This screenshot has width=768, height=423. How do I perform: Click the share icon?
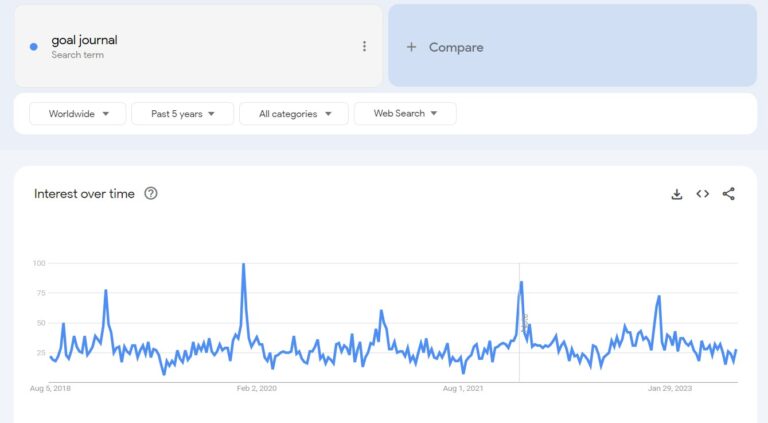729,194
